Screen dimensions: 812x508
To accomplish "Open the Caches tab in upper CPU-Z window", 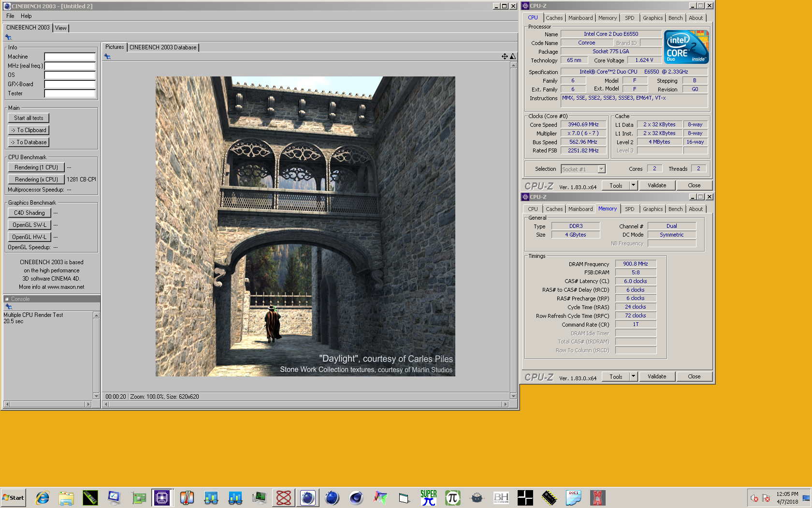I will [x=554, y=18].
